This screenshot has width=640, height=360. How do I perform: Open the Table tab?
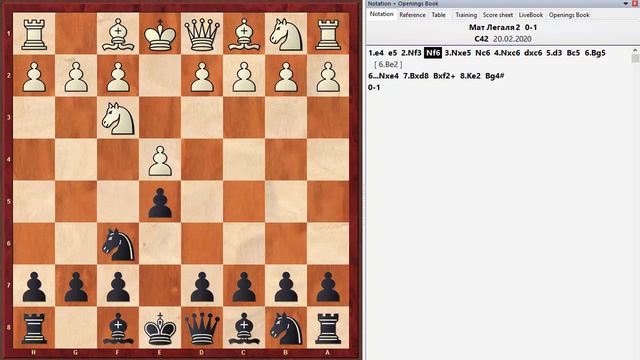[x=439, y=15]
